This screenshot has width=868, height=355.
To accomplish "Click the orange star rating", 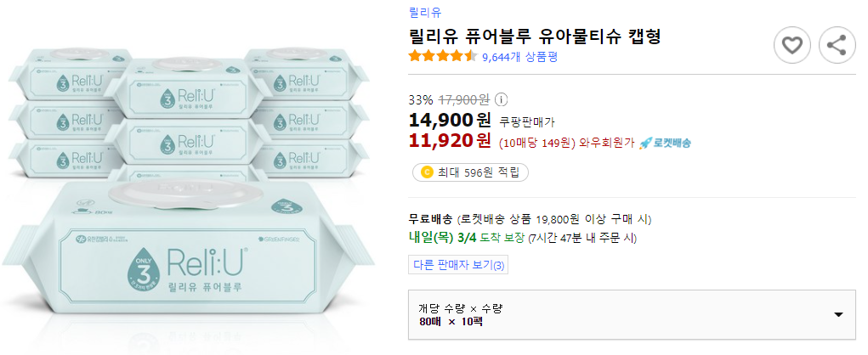I will (x=442, y=57).
